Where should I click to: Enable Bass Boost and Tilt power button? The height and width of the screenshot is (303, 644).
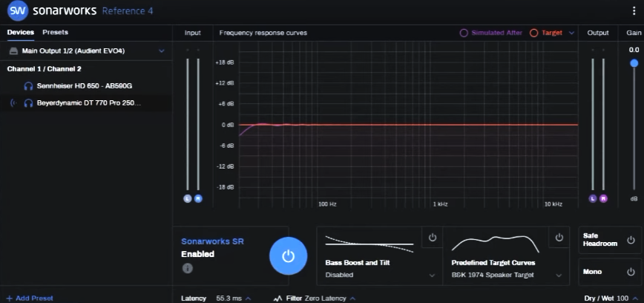coord(432,238)
